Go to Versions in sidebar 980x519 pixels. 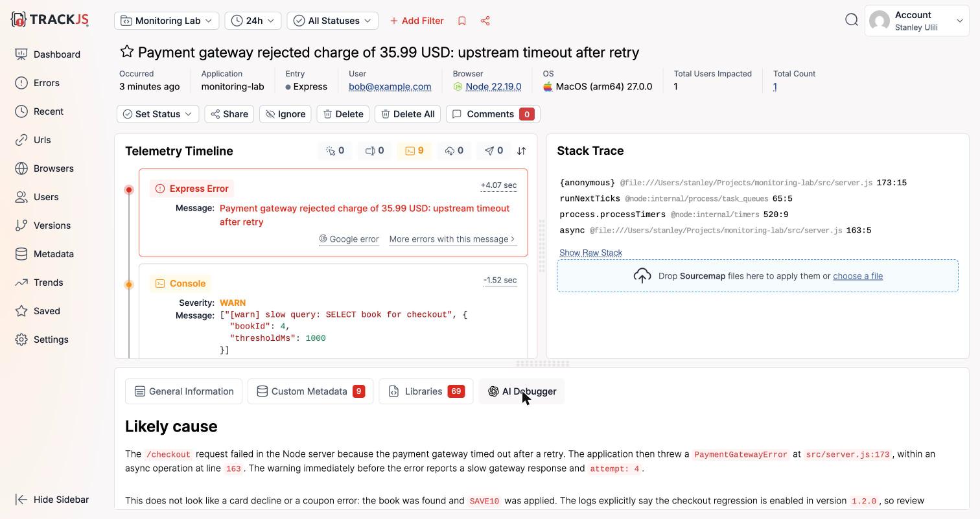click(x=43, y=225)
